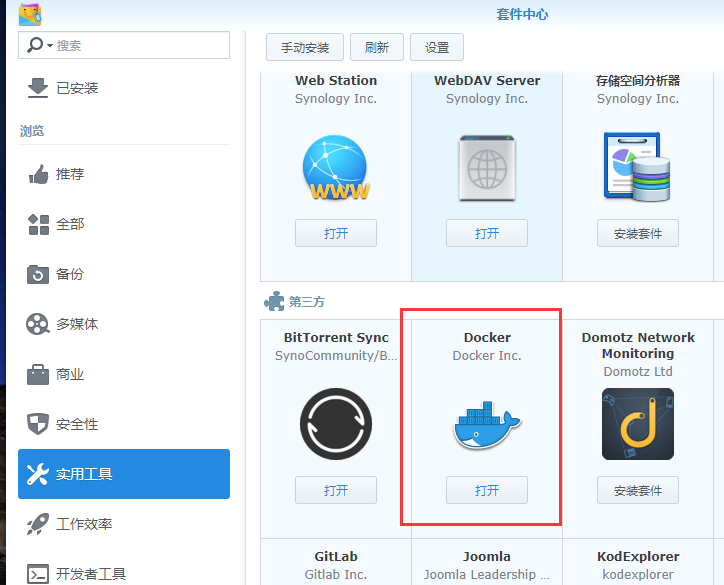Click 打开 under BitTorrent Sync
This screenshot has height=585, width=724.
point(336,490)
